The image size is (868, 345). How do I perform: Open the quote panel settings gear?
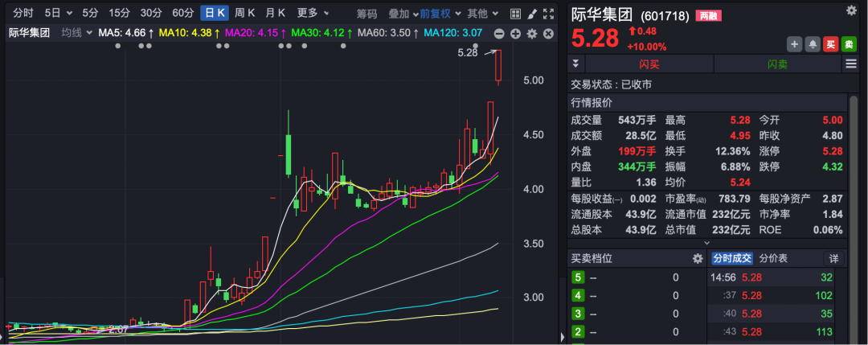pos(851,10)
